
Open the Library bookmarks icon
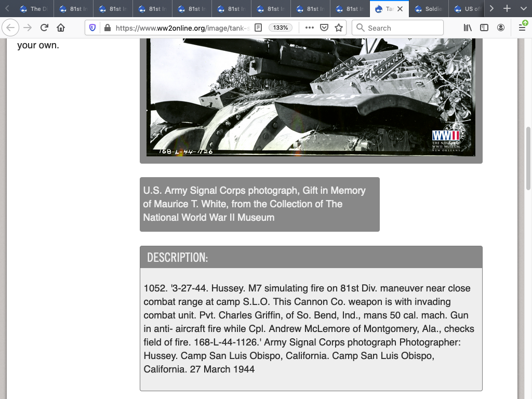click(468, 28)
